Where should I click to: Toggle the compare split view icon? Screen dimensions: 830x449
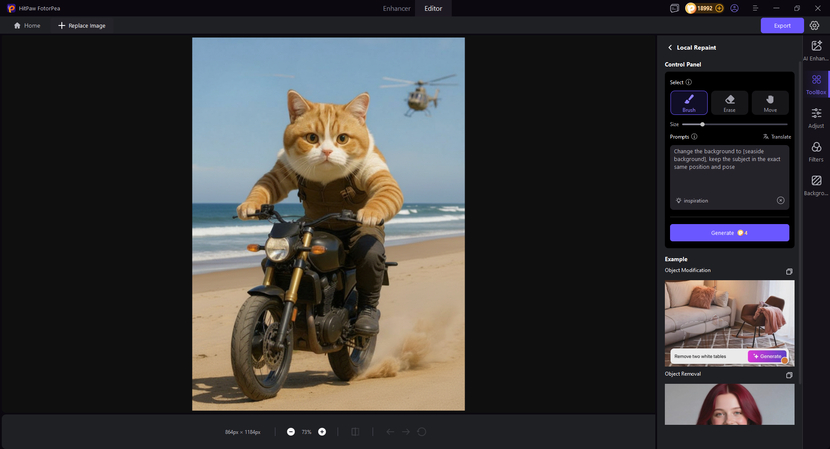pyautogui.click(x=355, y=432)
